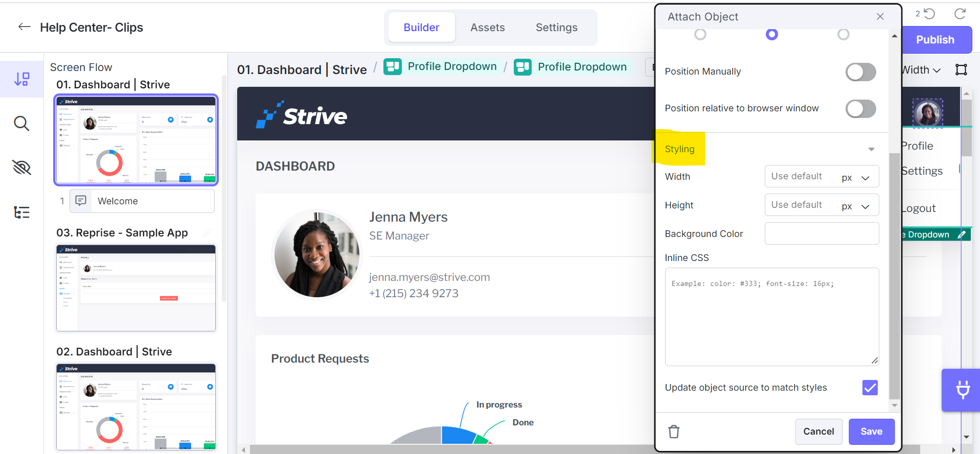The width and height of the screenshot is (980, 454).
Task: Close the Attach Object dialog
Action: tap(880, 16)
